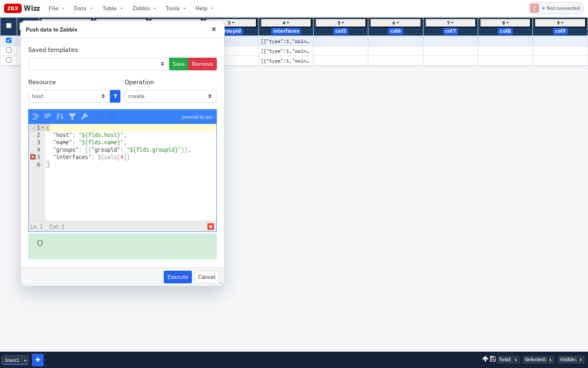
Task: Click the red error marker on line 5
Action: click(x=33, y=157)
